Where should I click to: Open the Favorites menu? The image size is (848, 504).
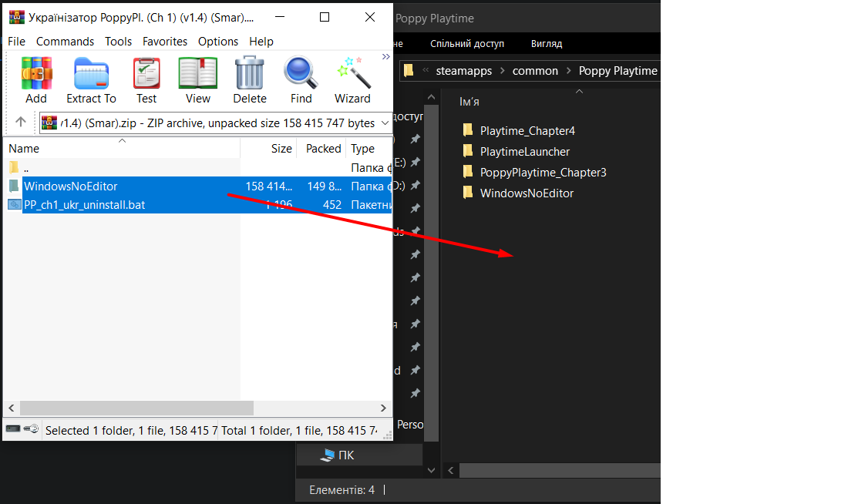pyautogui.click(x=165, y=42)
